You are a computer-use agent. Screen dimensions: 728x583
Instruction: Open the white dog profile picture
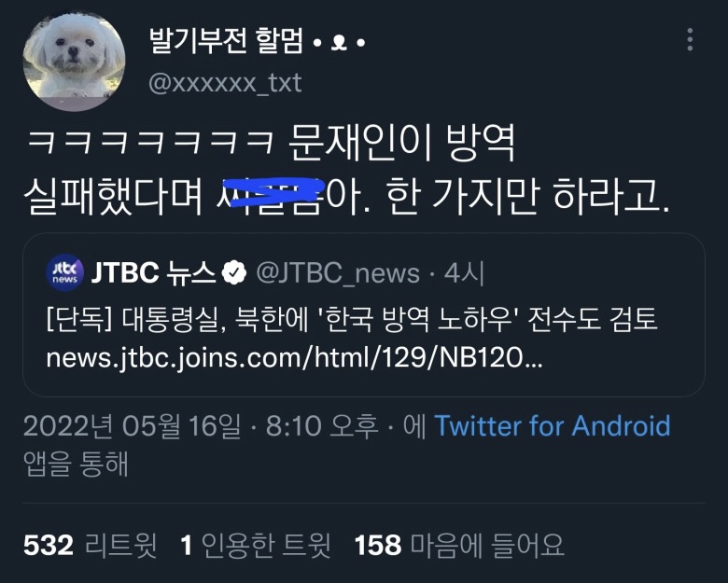[x=74, y=61]
